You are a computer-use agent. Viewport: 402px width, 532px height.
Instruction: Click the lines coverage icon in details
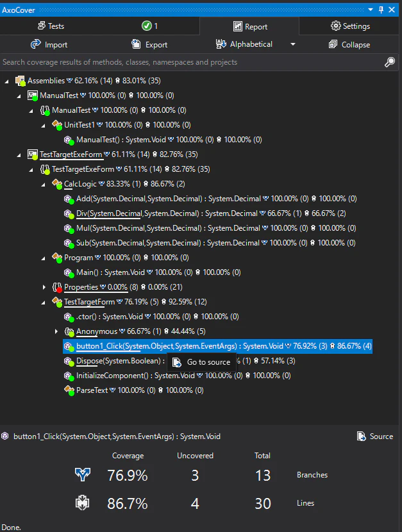pyautogui.click(x=83, y=503)
